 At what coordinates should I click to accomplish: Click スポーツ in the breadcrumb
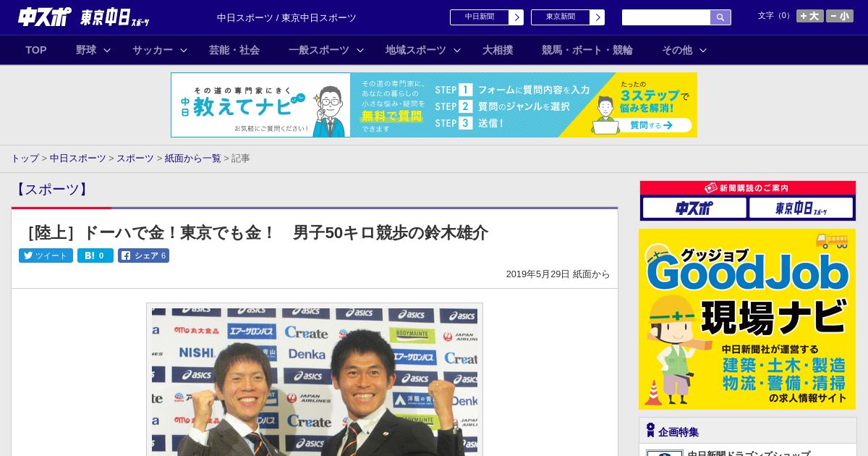point(135,158)
